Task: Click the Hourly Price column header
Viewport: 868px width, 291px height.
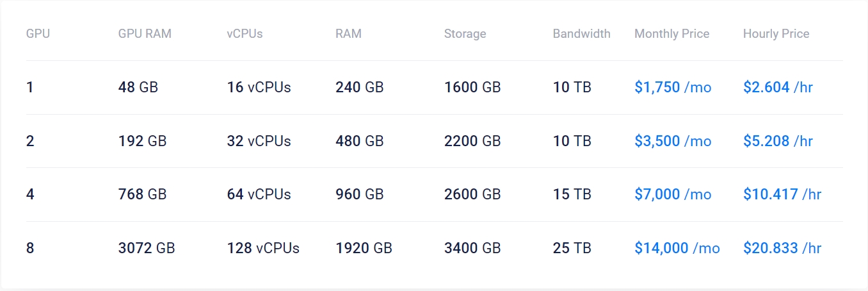Action: 776,34
